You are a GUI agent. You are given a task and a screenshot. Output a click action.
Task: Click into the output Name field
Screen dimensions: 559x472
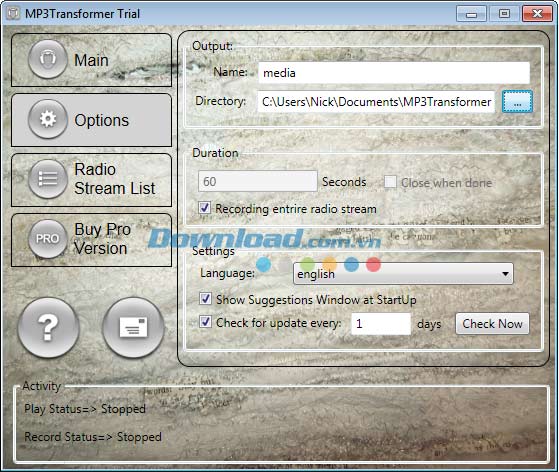(394, 73)
